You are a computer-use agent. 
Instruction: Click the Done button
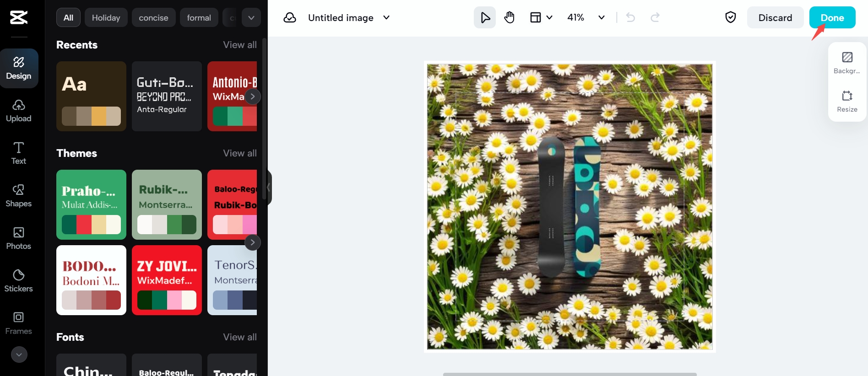(x=832, y=18)
